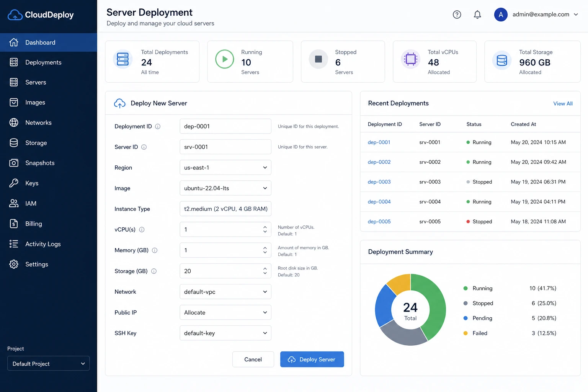Open the Instance Type t2.medium selector
The height and width of the screenshot is (392, 588).
click(x=225, y=209)
